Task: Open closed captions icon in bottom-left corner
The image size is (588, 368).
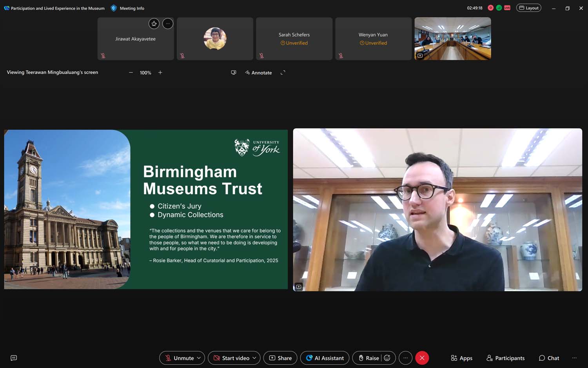Action: [x=14, y=358]
